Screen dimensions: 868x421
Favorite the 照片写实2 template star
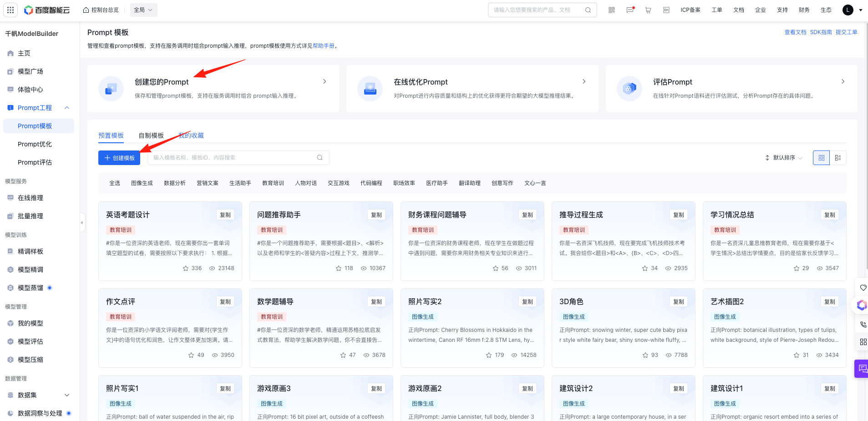pos(489,355)
